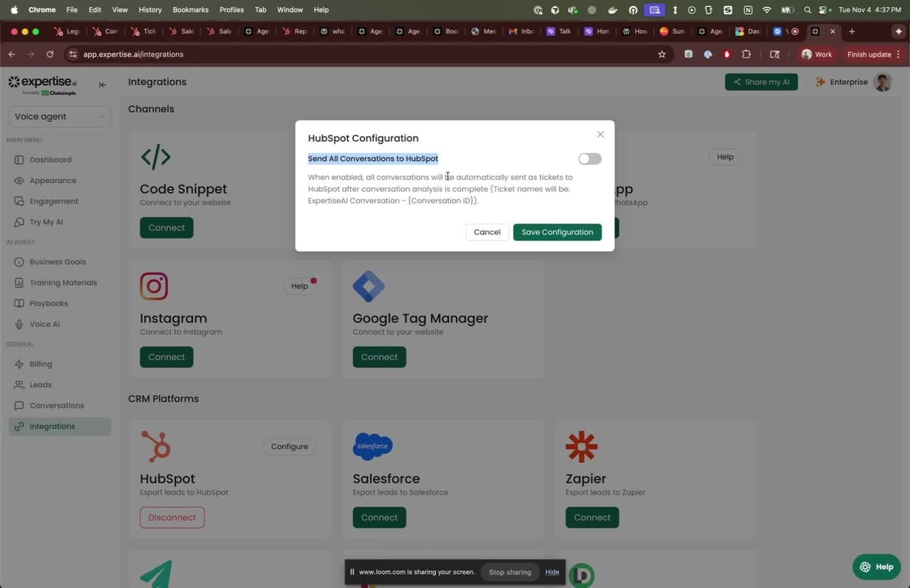Connect the Code Snippet channel

[x=166, y=228]
